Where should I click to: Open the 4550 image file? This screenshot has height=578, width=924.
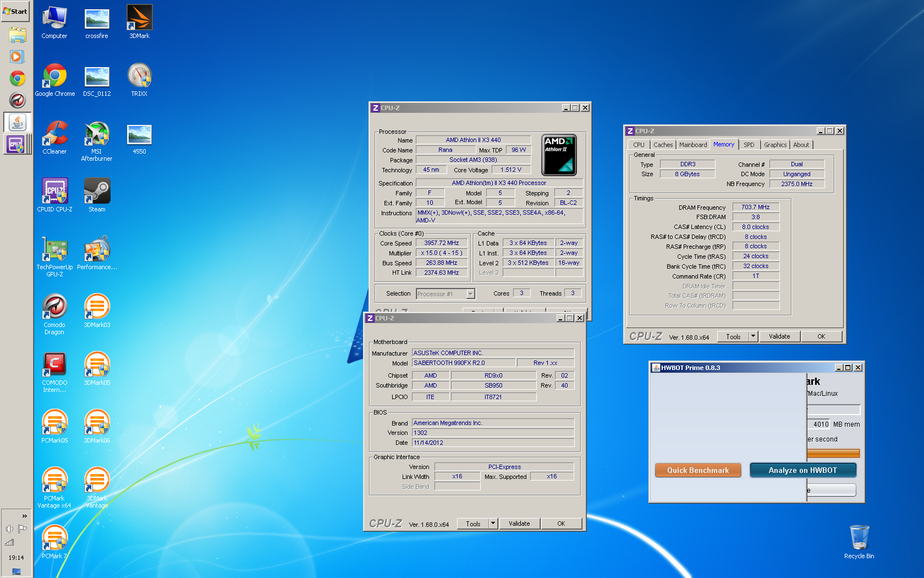(139, 138)
